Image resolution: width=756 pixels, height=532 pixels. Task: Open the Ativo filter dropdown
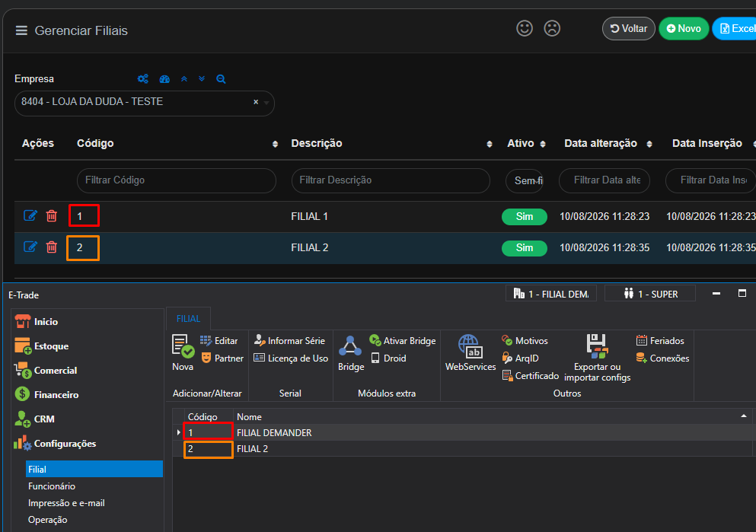(x=525, y=180)
